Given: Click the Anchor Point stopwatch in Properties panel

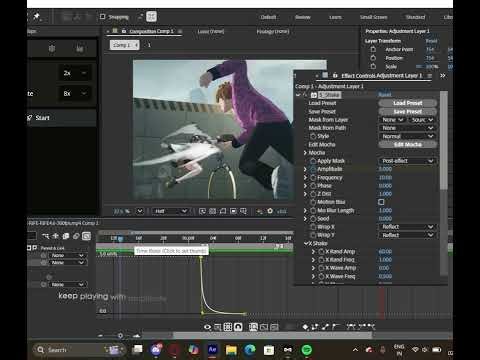Looking at the screenshot, I should pos(373,49).
